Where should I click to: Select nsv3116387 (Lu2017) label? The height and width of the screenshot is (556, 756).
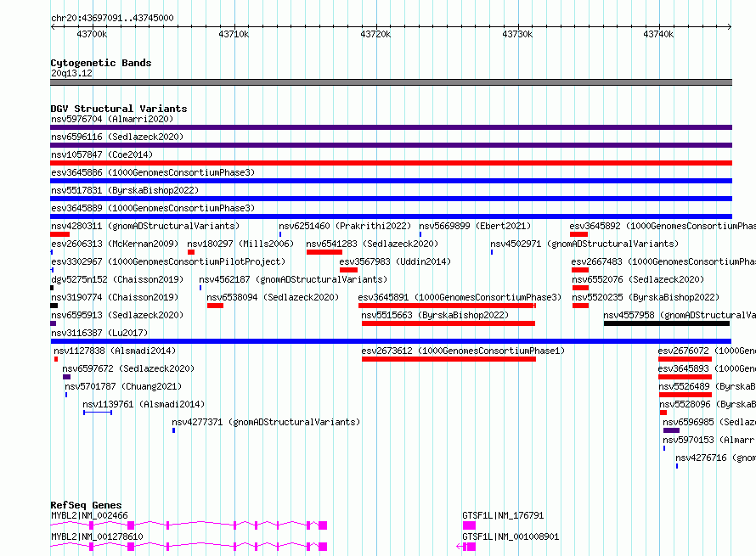coord(99,333)
